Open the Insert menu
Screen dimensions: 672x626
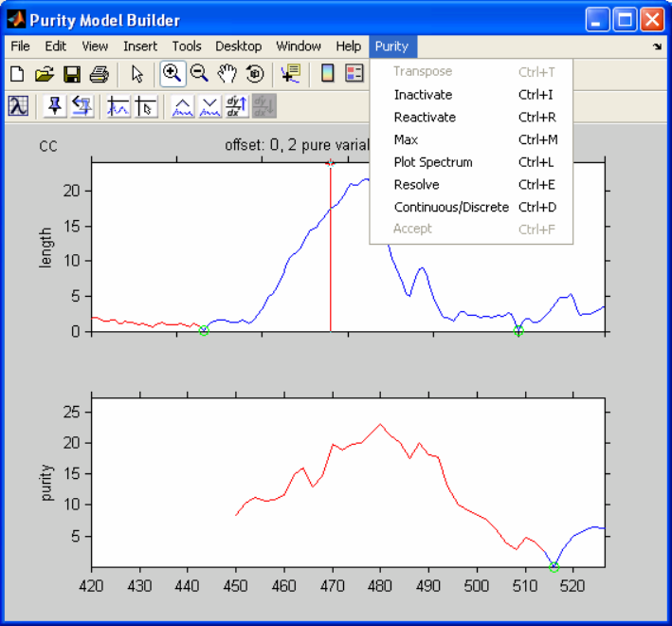[x=140, y=46]
